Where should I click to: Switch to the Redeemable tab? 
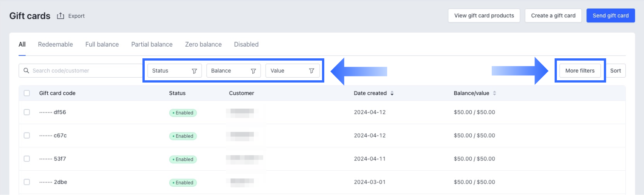click(55, 44)
